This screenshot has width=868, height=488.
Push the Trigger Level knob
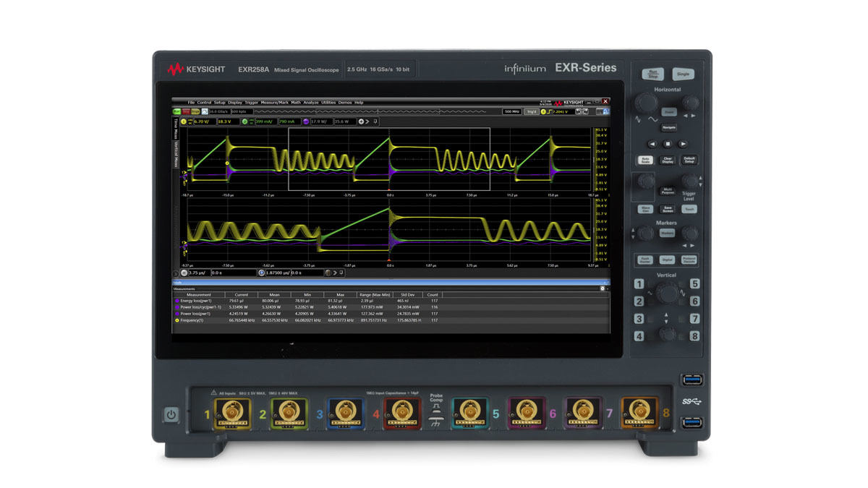point(690,181)
